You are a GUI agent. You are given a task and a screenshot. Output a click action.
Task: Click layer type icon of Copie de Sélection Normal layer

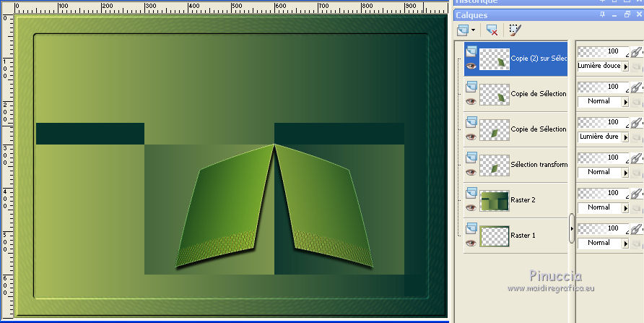point(471,86)
